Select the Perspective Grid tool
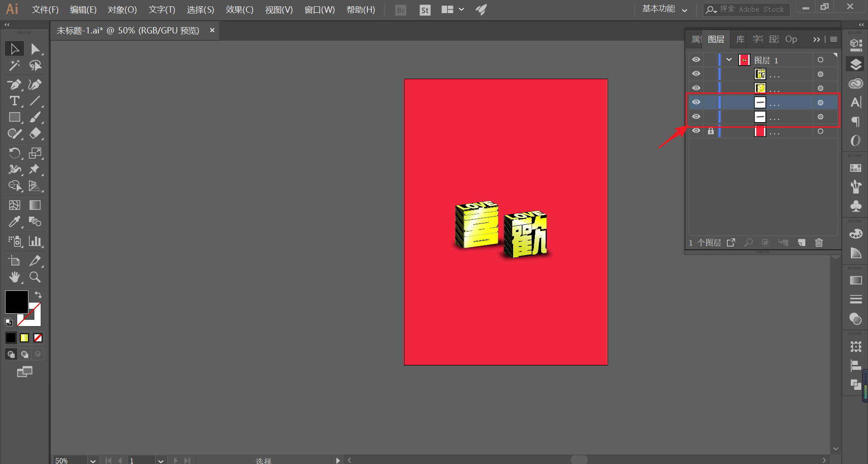The width and height of the screenshot is (868, 464). (35, 186)
